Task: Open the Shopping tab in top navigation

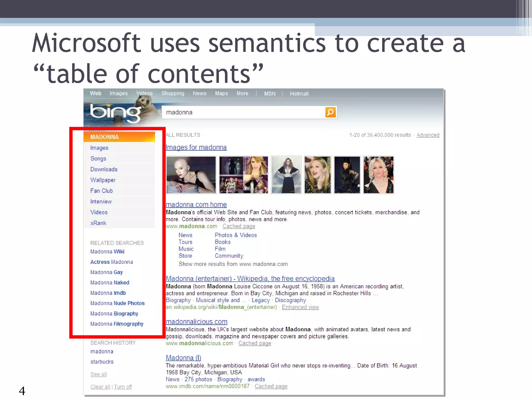Action: click(173, 93)
